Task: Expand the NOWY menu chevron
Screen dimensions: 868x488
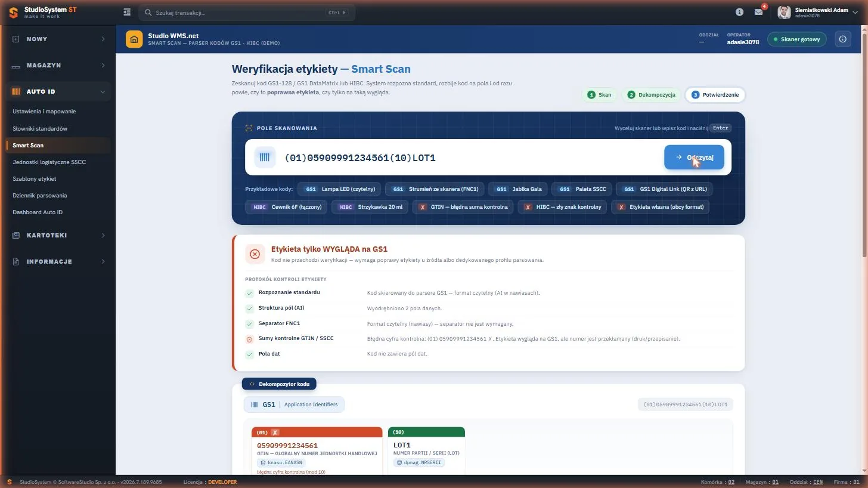Action: click(x=103, y=39)
